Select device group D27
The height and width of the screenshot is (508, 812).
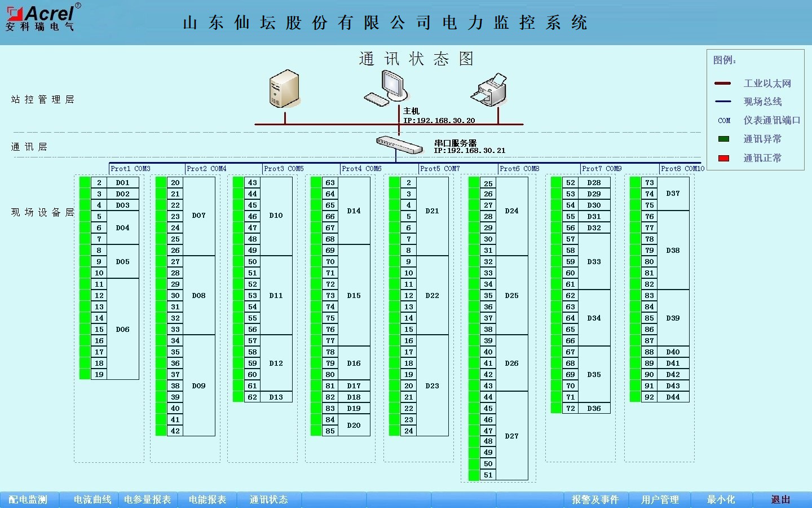512,436
